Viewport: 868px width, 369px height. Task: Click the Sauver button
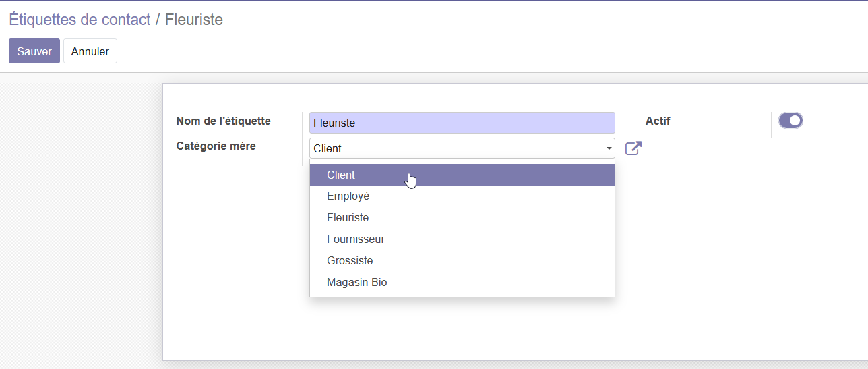tap(34, 51)
